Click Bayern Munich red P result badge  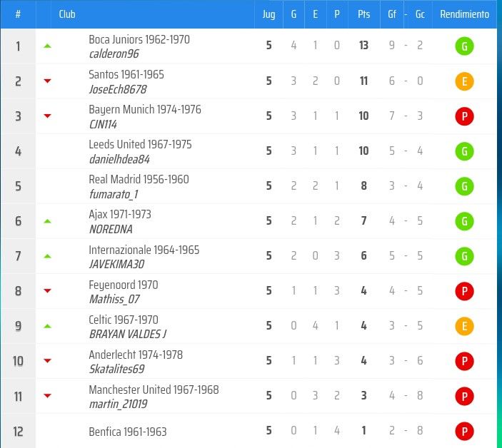464,116
